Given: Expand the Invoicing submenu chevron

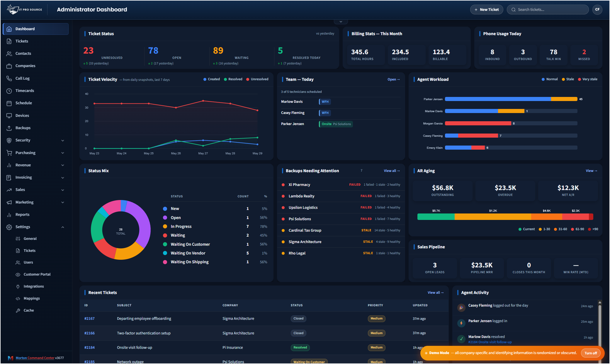Looking at the screenshot, I should click(x=63, y=178).
